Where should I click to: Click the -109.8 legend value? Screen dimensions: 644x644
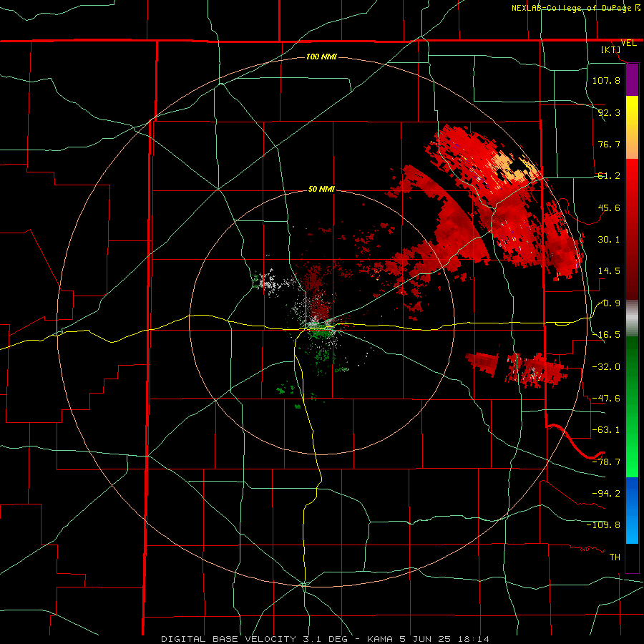coord(603,525)
